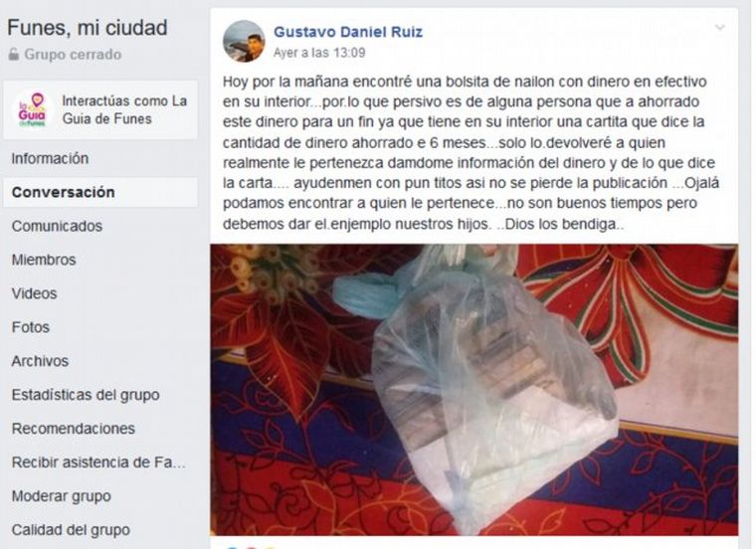
Task: Click the closed group lock icon
Action: click(14, 54)
